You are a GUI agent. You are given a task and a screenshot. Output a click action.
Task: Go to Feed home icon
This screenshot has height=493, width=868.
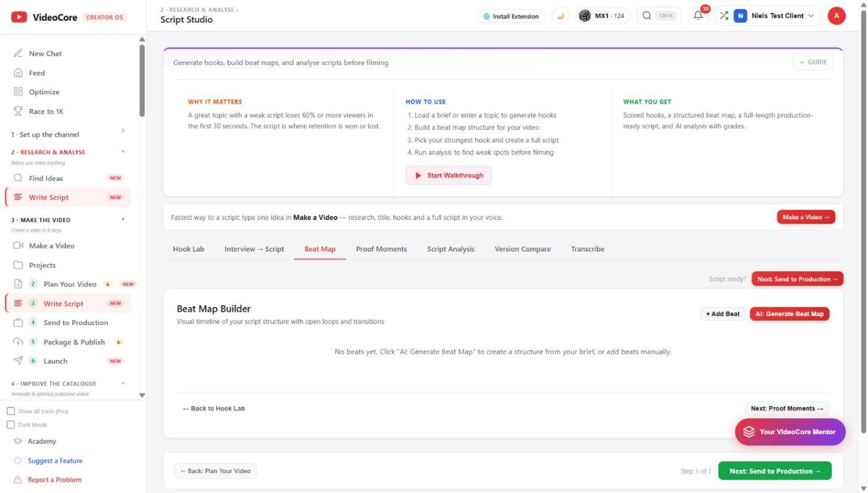[18, 73]
